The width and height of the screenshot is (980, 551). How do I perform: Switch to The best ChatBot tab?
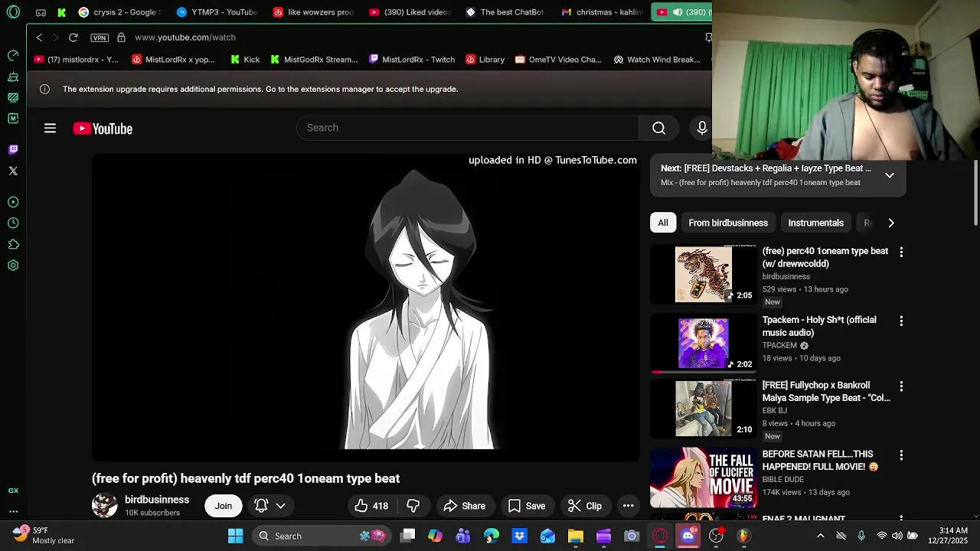[506, 12]
